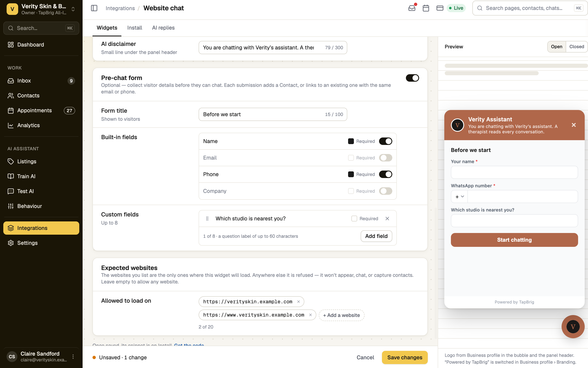Viewport: 588px width, 368px height.
Task: Open Test AI in sidebar
Action: point(41,191)
